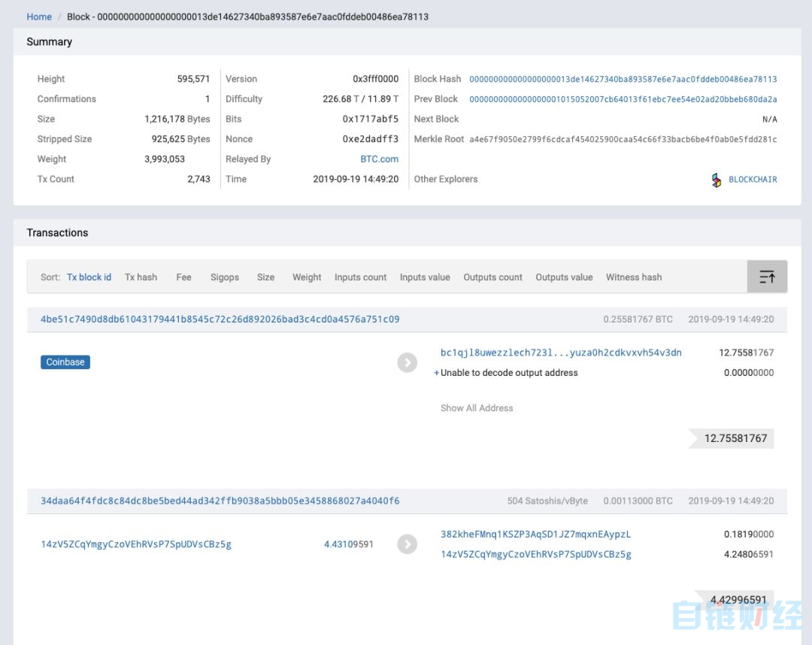This screenshot has height=645, width=812.
Task: Open output address bc1qjl8uwezzlech723l...
Action: coord(561,353)
